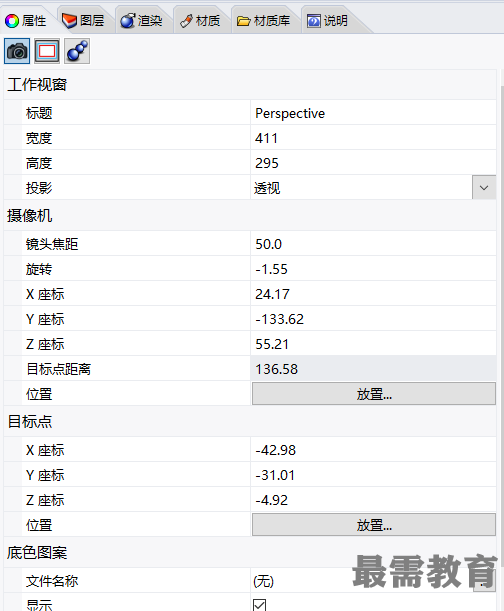Edit the camera 旋转 value -1.55

373,269
